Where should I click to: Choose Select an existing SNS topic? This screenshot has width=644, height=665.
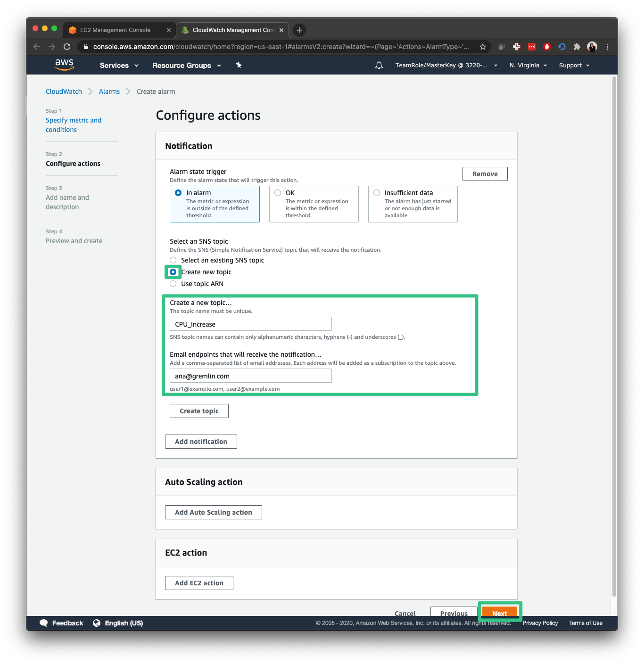(x=173, y=260)
